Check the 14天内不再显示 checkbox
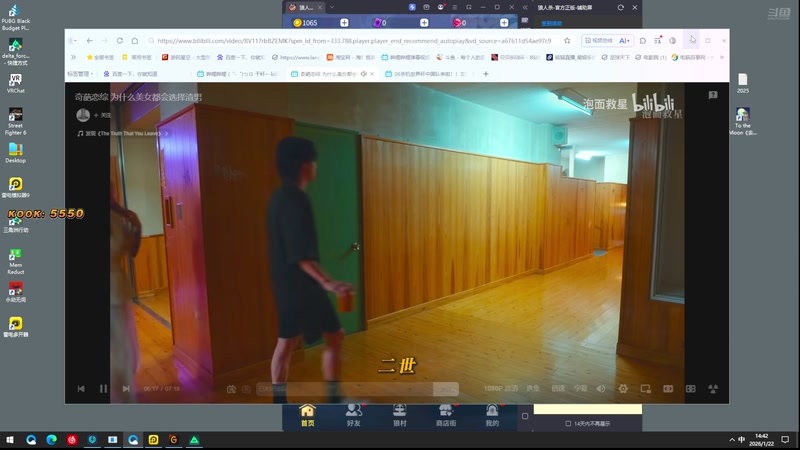The image size is (800, 450). [x=568, y=423]
